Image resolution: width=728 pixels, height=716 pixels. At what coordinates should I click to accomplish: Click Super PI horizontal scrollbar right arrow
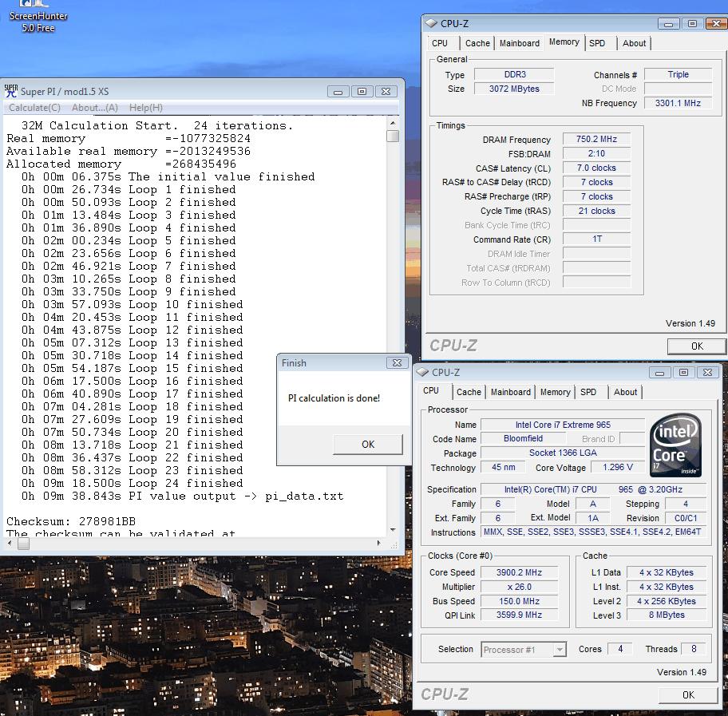click(379, 544)
